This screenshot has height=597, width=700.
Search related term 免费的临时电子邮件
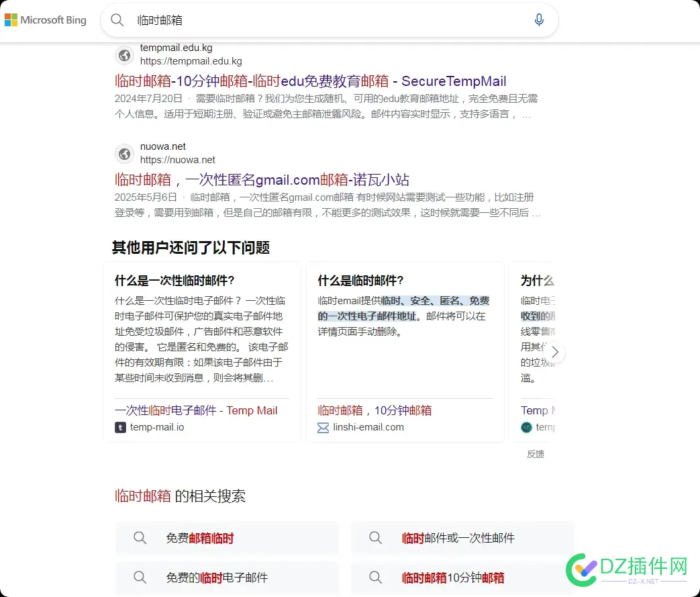coord(217,578)
